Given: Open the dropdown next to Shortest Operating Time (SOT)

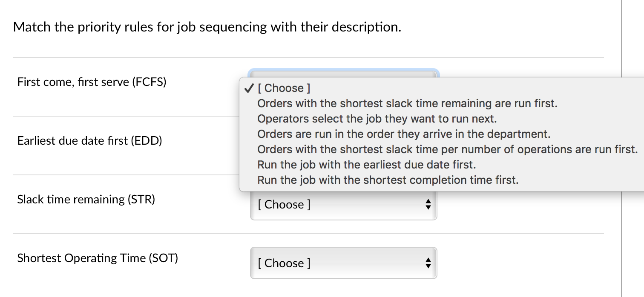Looking at the screenshot, I should tap(343, 263).
